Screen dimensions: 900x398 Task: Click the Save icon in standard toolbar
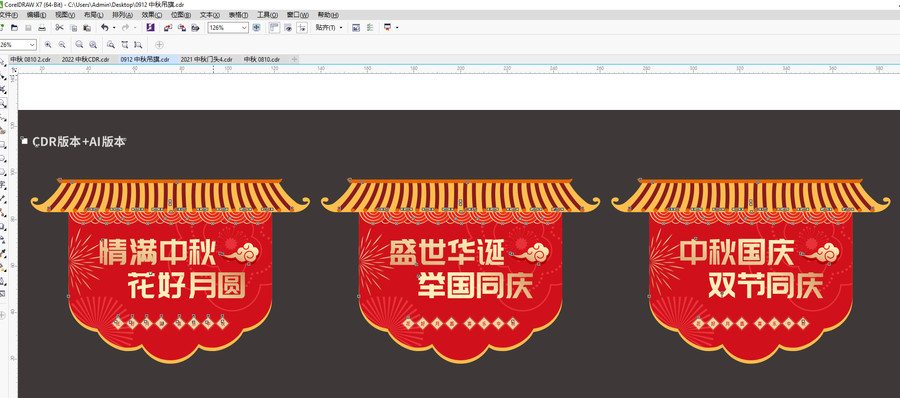28,28
